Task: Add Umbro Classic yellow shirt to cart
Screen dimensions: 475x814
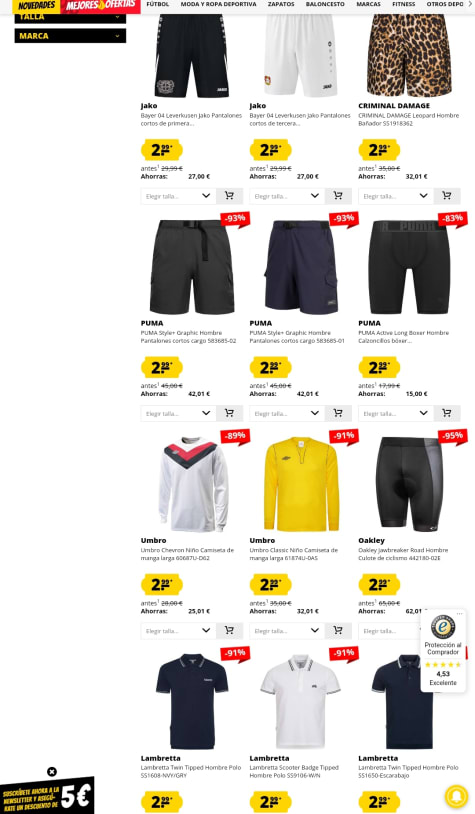Action: (x=338, y=631)
